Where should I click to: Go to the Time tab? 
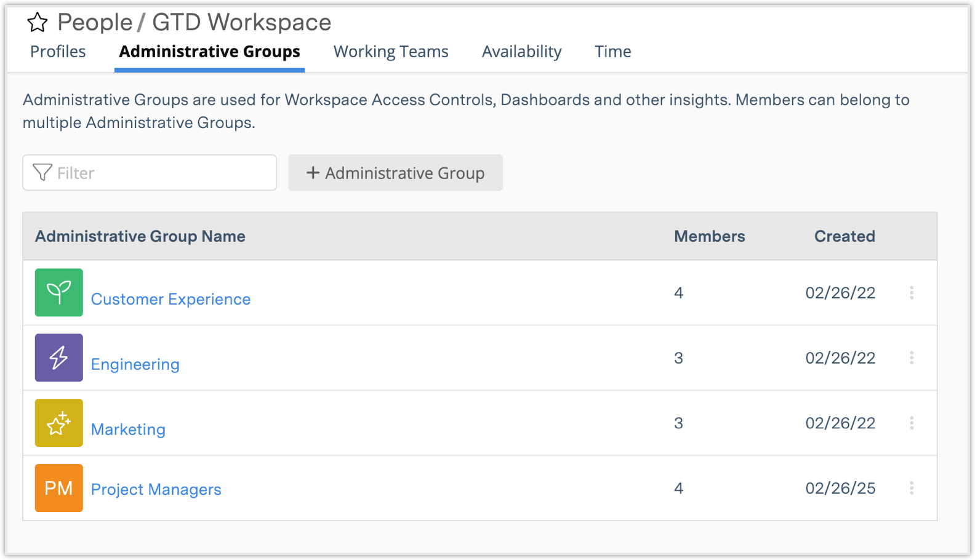[x=612, y=52]
